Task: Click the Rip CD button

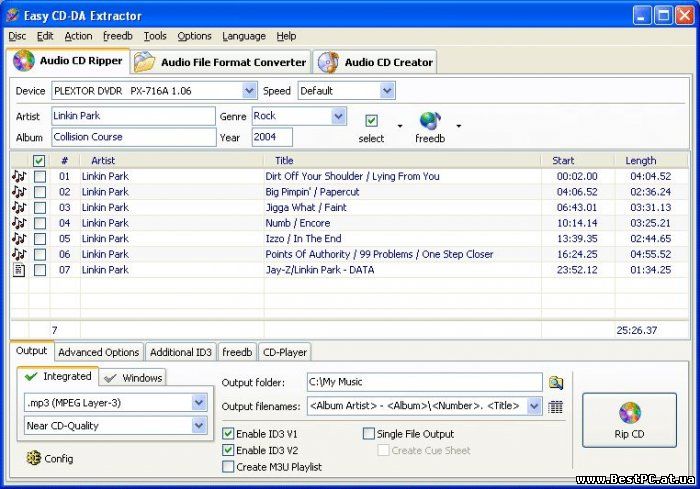Action: 629,420
